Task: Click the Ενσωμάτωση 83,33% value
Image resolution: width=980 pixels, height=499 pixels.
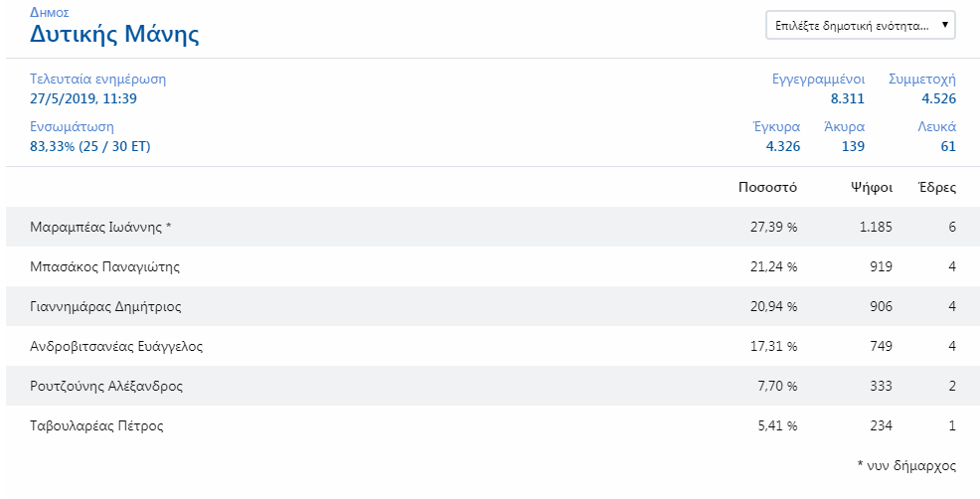Action: tap(90, 147)
